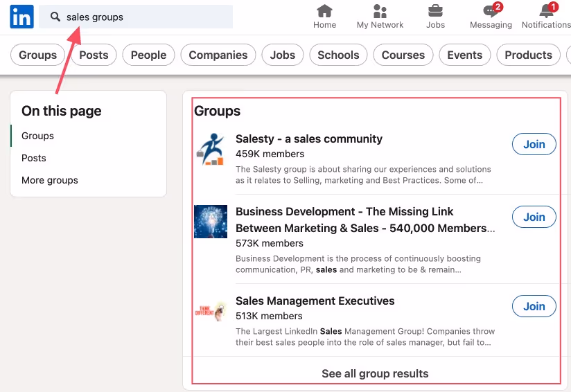The height and width of the screenshot is (392, 571).
Task: Join Sales Management Executives group
Action: 534,306
